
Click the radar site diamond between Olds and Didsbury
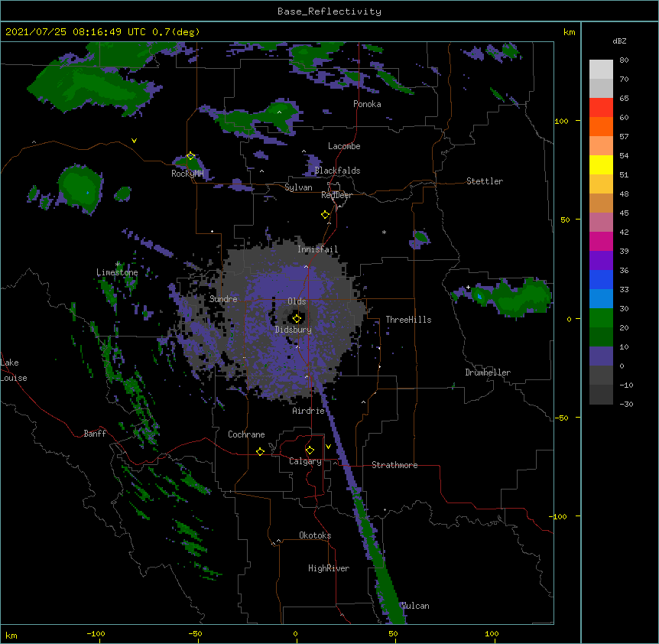tap(297, 318)
